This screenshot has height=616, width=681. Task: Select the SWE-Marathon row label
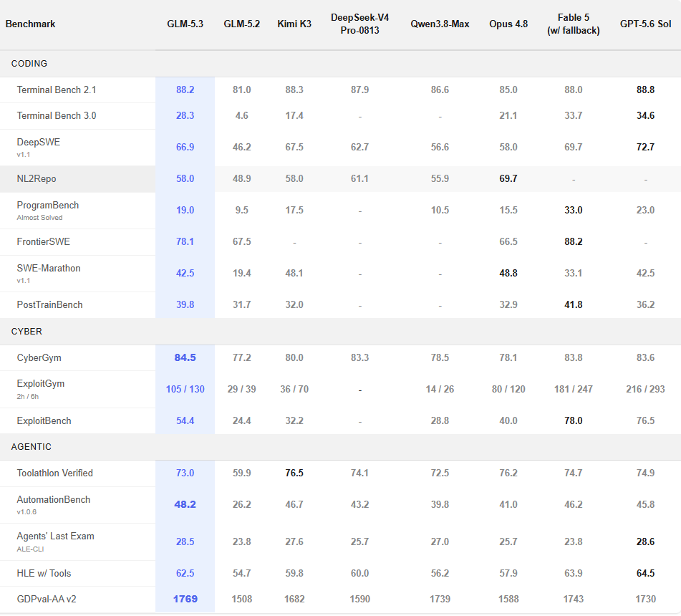49,268
